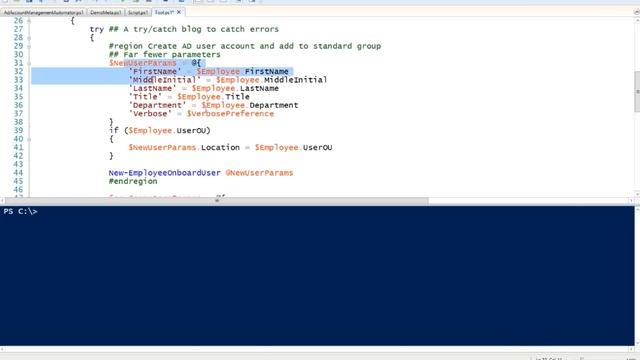This screenshot has width=640, height=360.
Task: Click the splitter grip between editor and console
Action: [218, 200]
